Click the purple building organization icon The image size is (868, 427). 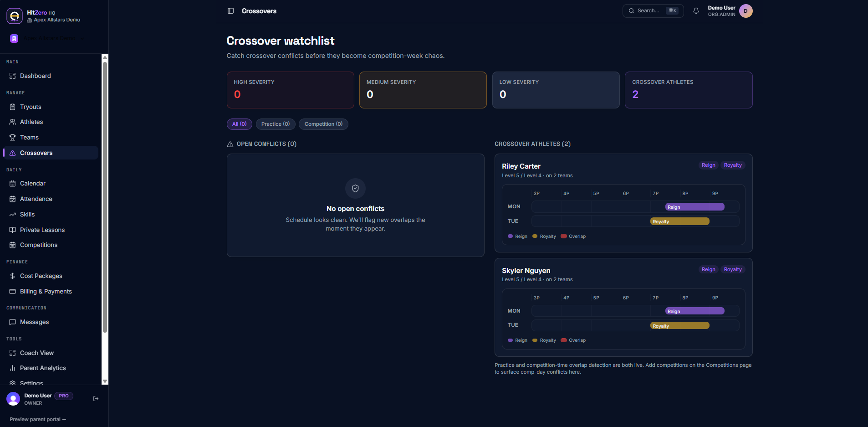(14, 39)
